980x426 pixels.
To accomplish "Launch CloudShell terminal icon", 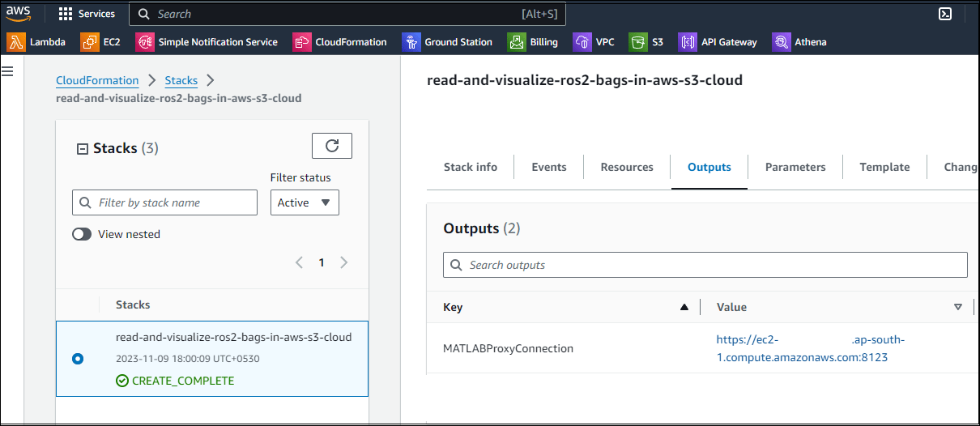I will tap(944, 14).
